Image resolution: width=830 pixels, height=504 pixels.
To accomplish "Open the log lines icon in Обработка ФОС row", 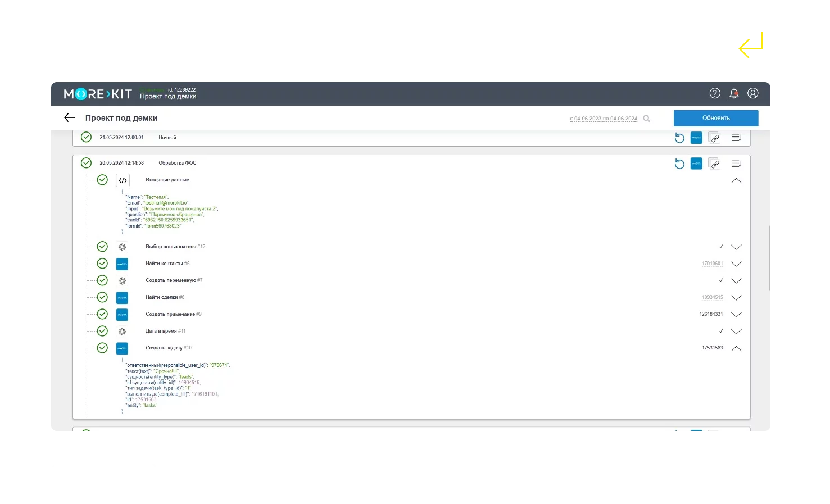I will click(736, 164).
